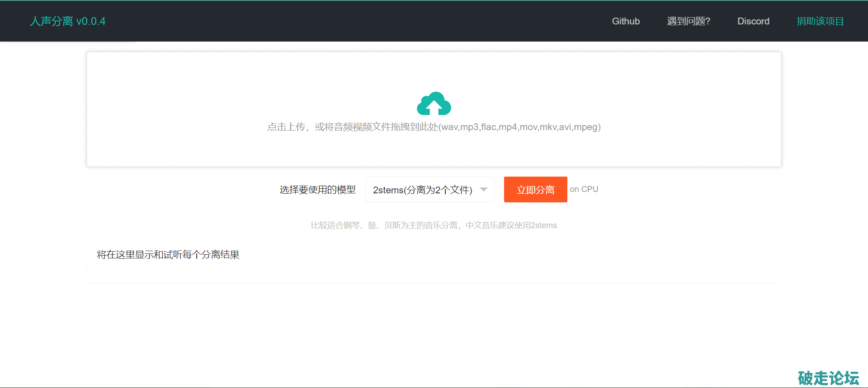
Task: Click empty space in the dark header bar
Action: (362, 21)
